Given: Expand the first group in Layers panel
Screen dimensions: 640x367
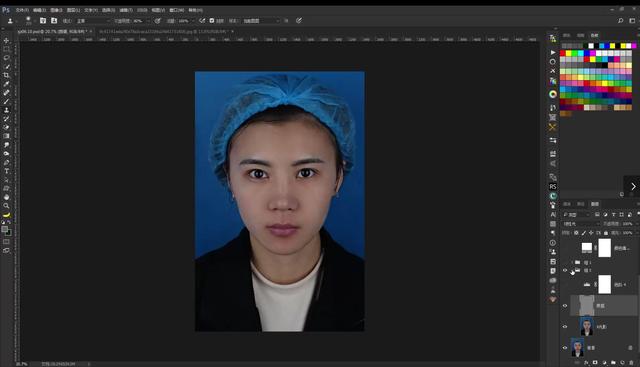Looking at the screenshot, I should (x=573, y=262).
